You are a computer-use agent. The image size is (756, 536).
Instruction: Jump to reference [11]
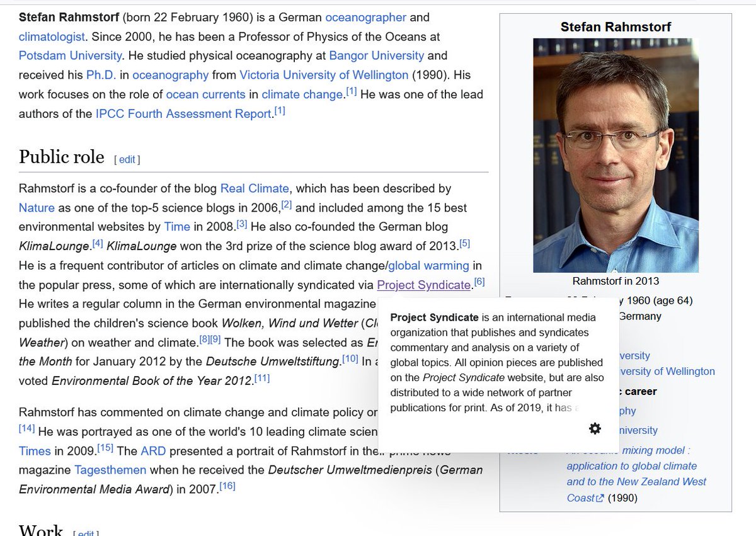point(262,379)
